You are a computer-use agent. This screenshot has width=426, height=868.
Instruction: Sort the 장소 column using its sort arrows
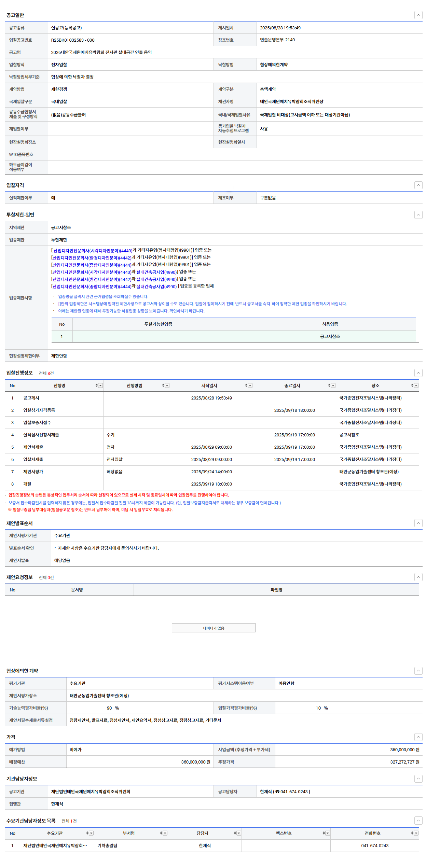pyautogui.click(x=412, y=386)
